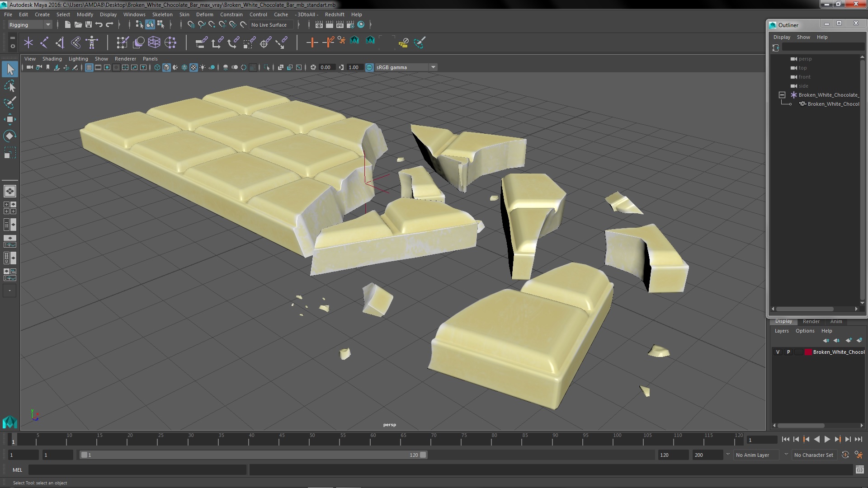Open the Outliner Show menu
868x488 pixels.
coord(803,37)
